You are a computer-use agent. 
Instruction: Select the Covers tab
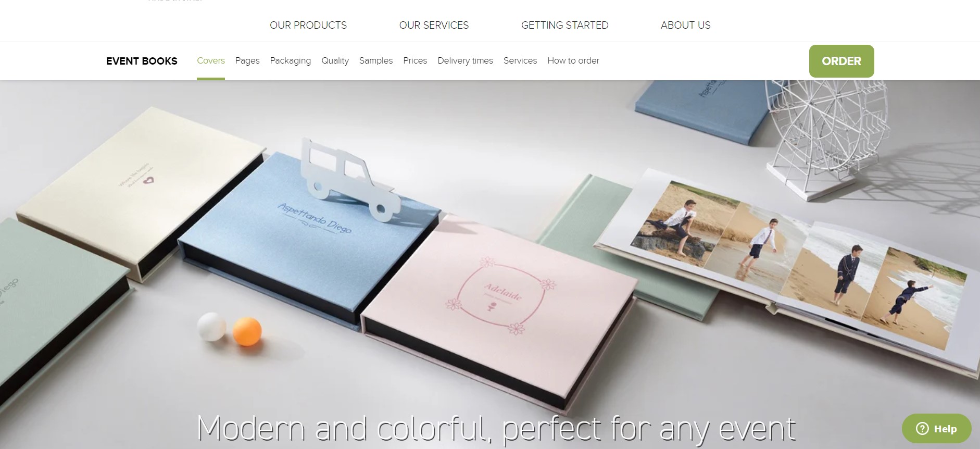tap(211, 60)
